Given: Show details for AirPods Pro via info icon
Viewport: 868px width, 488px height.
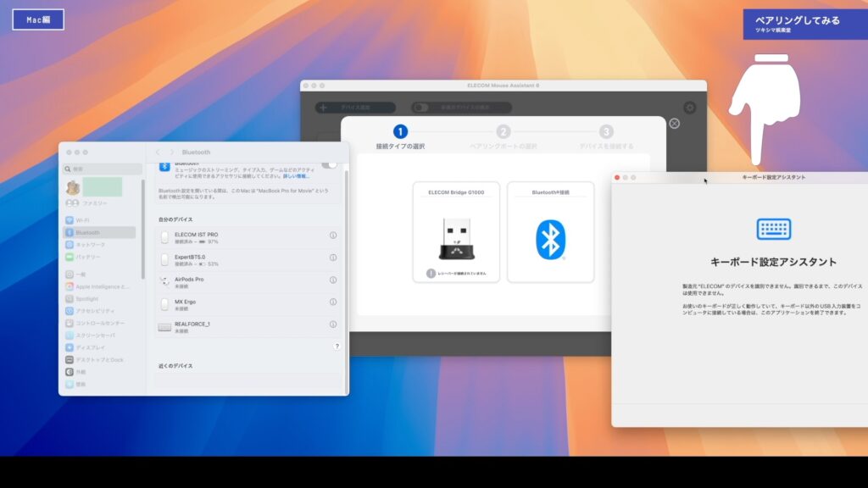Looking at the screenshot, I should (333, 280).
